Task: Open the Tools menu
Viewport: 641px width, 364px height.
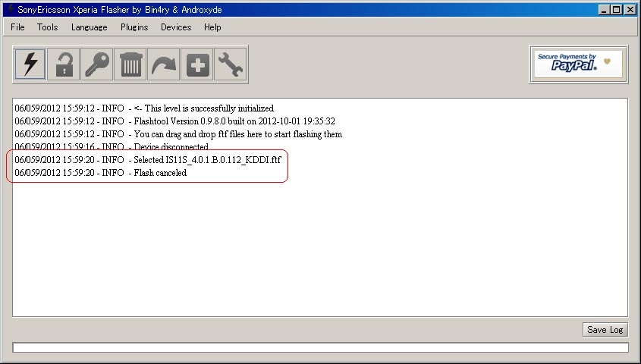Action: click(x=48, y=27)
